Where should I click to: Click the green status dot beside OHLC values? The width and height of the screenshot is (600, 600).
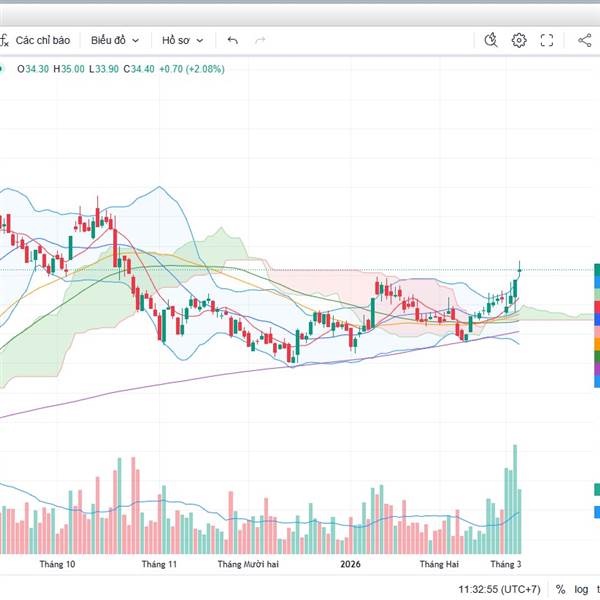[x=1, y=69]
